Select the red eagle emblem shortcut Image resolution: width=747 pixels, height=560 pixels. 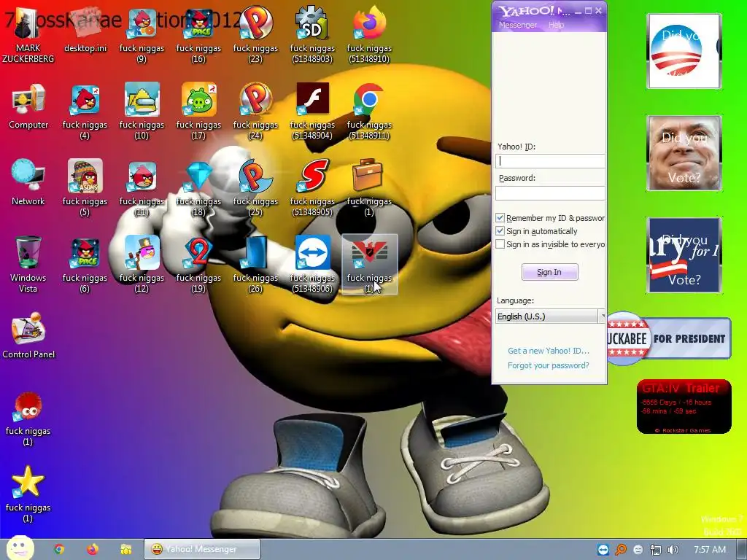369,264
